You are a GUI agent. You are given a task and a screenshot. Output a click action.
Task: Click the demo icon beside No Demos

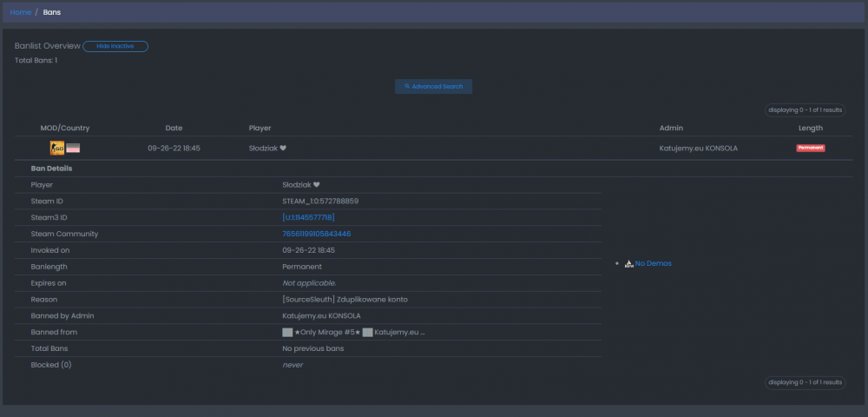[628, 263]
